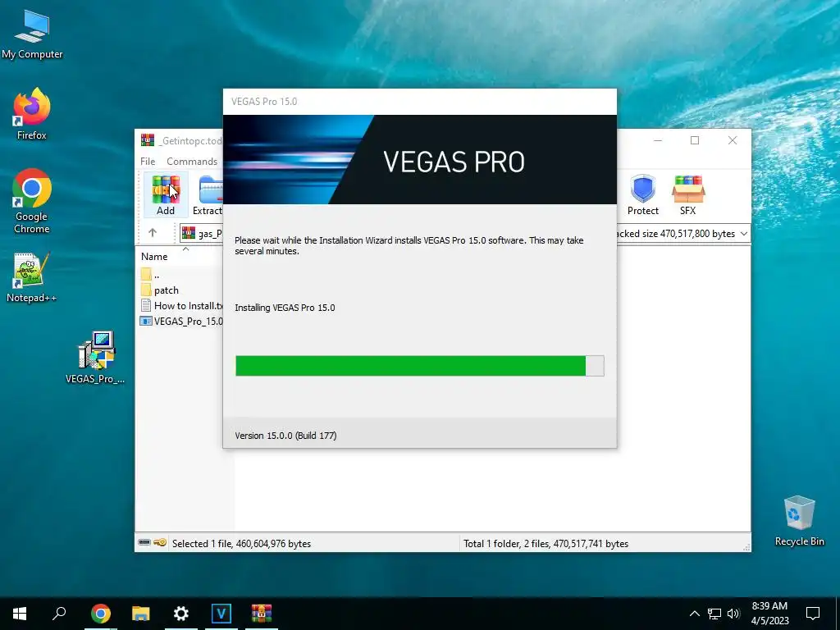Select the Notepad++ desktop shortcut

point(31,277)
